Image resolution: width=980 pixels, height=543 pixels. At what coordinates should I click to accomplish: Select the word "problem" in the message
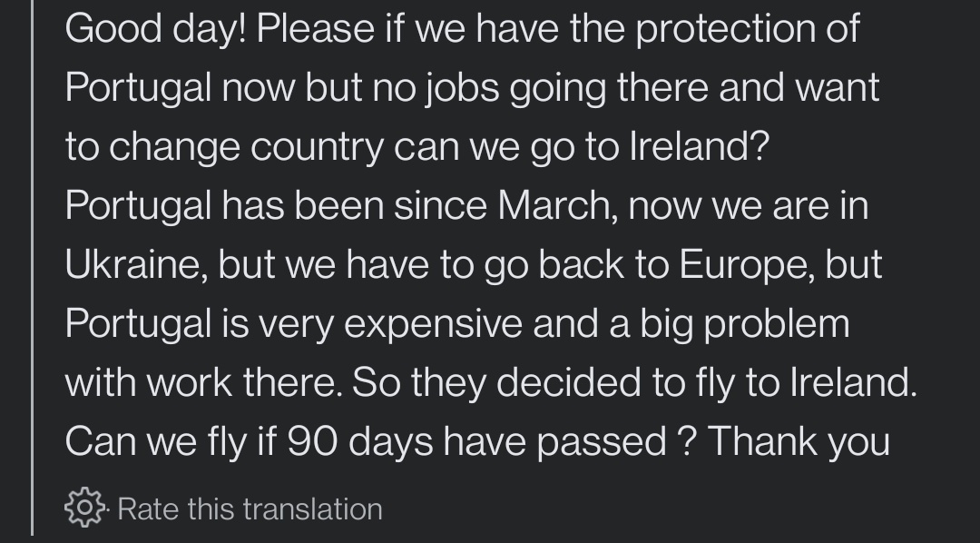[777, 324]
